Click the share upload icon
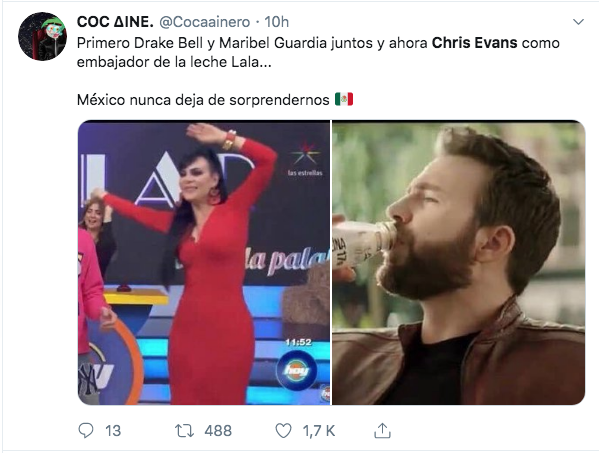599x453 pixels. 382,430
